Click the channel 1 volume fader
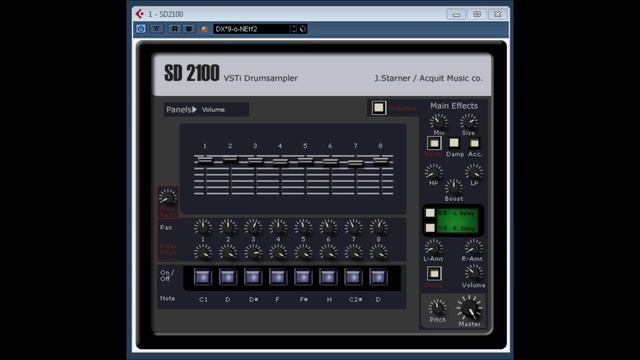This screenshot has height=360, width=640. coord(205,159)
